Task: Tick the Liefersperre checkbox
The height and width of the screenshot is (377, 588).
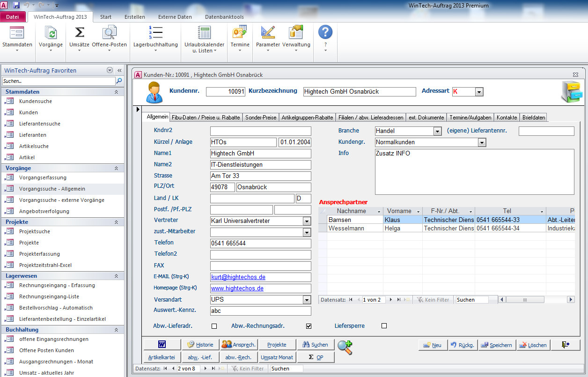Action: pyautogui.click(x=384, y=326)
